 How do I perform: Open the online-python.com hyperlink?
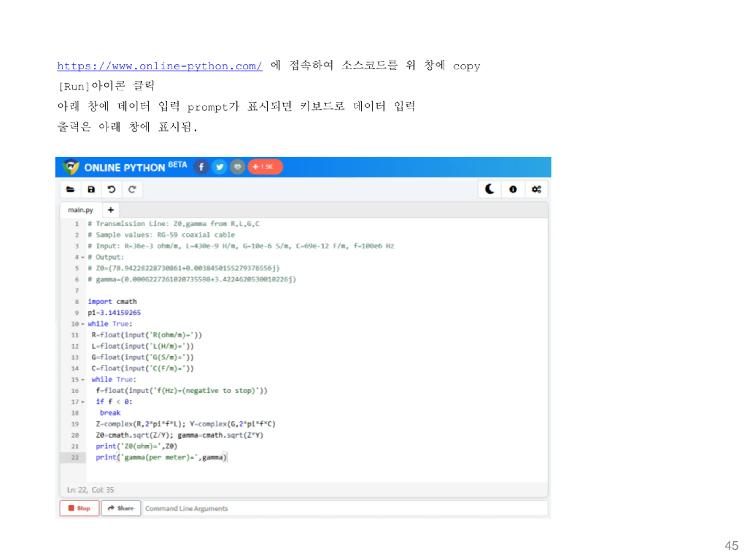click(160, 66)
